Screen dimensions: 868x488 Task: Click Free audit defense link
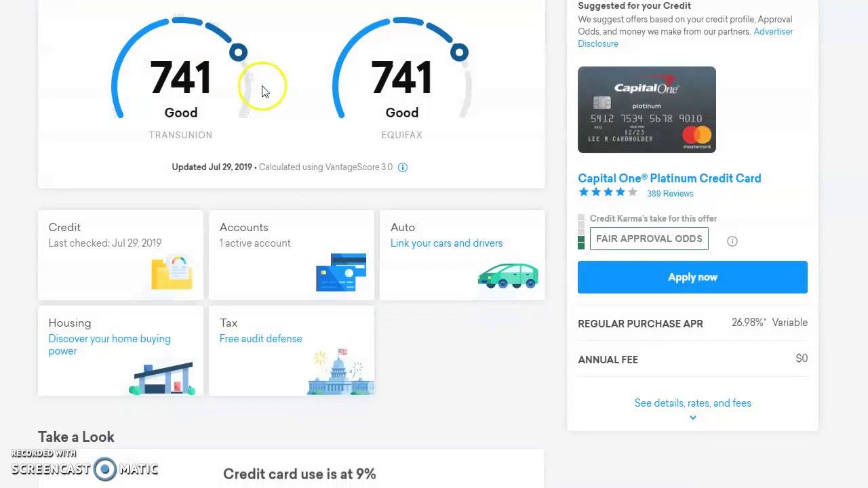260,339
